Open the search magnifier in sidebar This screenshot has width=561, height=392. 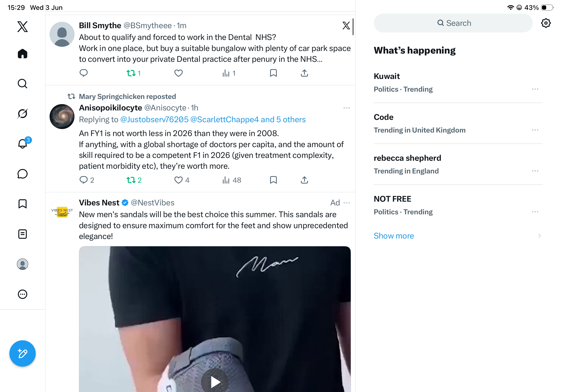(x=23, y=84)
